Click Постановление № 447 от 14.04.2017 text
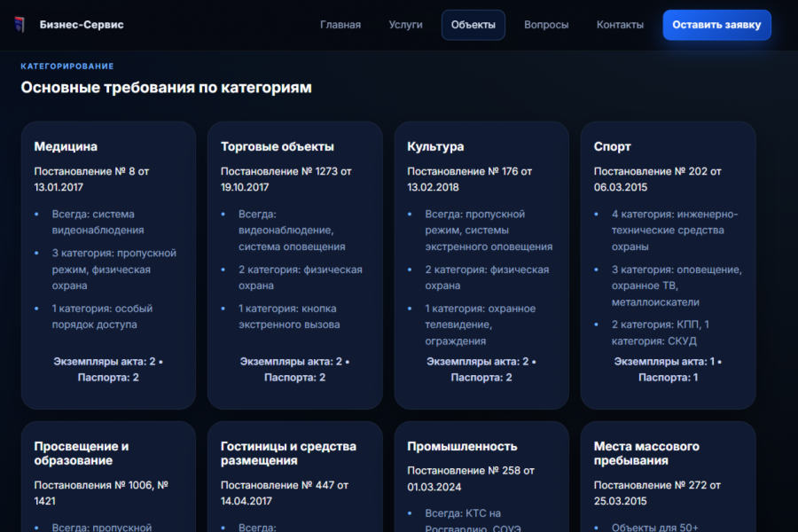Screen dimensions: 798x532 (x=285, y=493)
